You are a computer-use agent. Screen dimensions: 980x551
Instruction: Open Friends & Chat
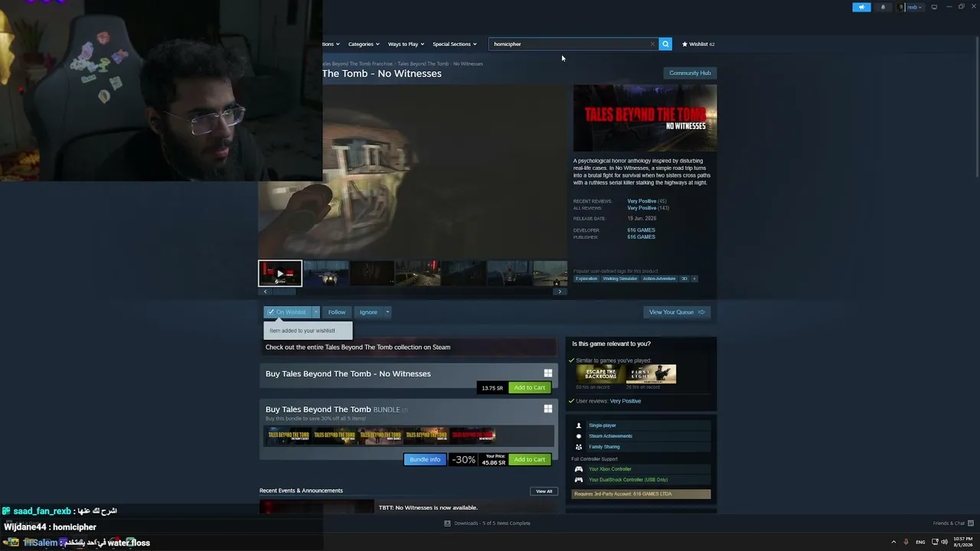[x=954, y=523]
